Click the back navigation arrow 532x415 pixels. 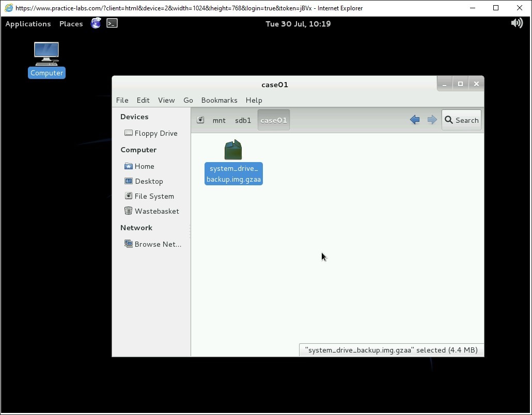pyautogui.click(x=414, y=120)
